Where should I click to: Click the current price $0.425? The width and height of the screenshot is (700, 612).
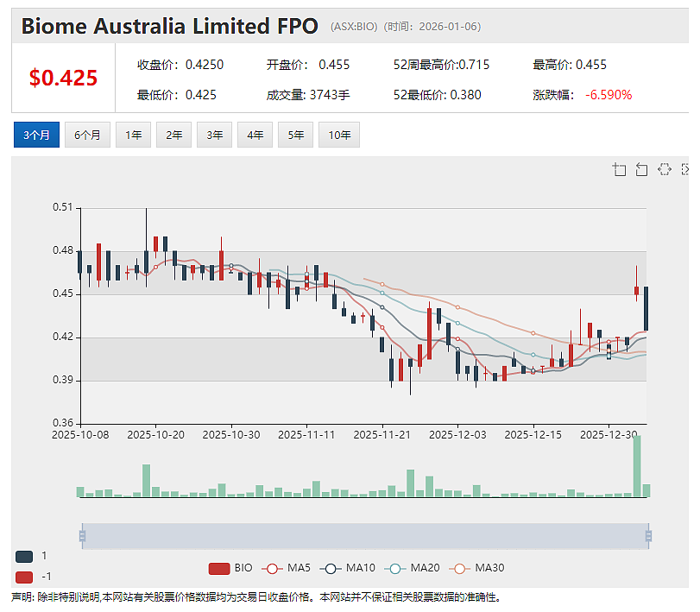coord(63,78)
